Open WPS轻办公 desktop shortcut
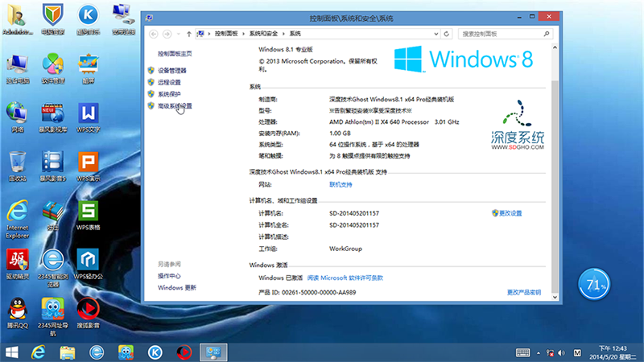Viewport: 644px width, 362px height. click(88, 265)
